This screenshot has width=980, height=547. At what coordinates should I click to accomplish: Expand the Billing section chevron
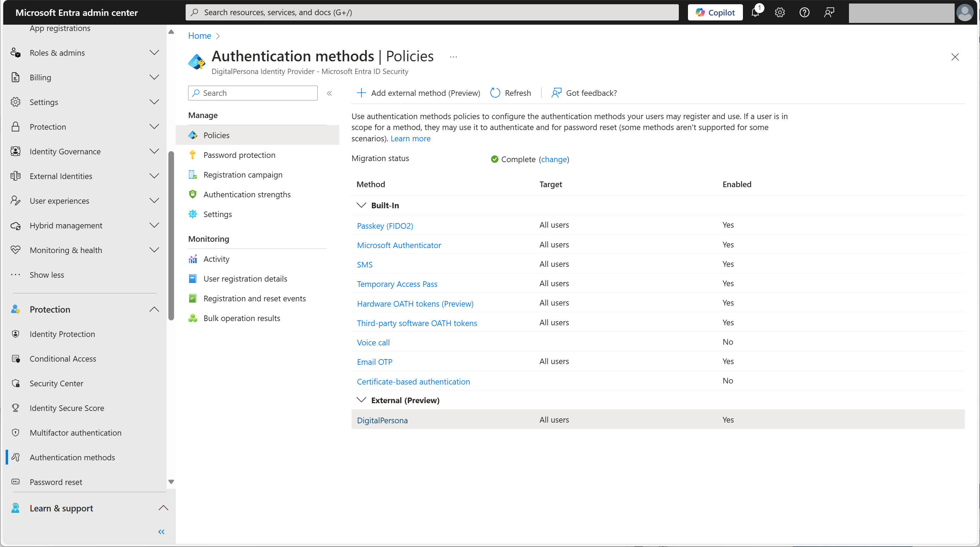pos(154,77)
